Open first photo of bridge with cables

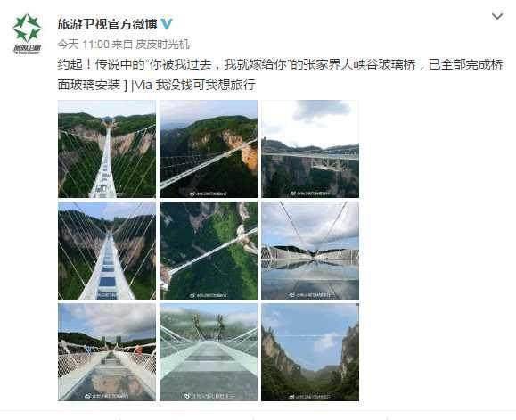point(107,149)
